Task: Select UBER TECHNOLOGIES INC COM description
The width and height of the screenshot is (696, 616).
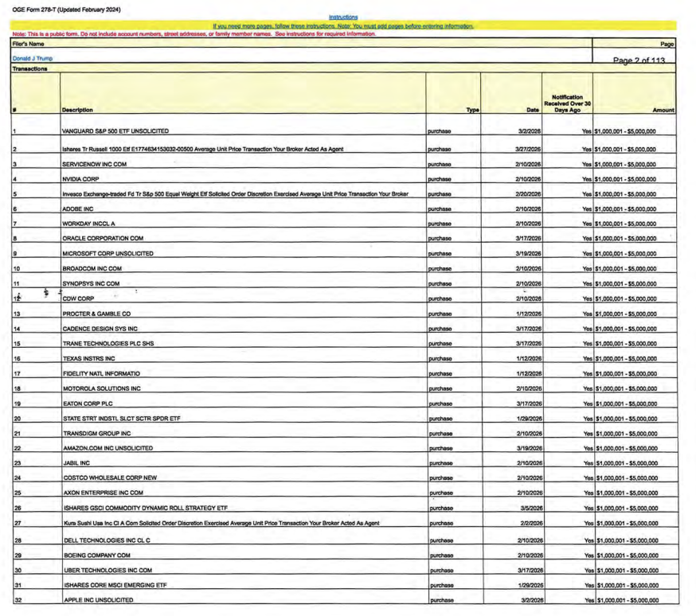Action: pos(108,571)
